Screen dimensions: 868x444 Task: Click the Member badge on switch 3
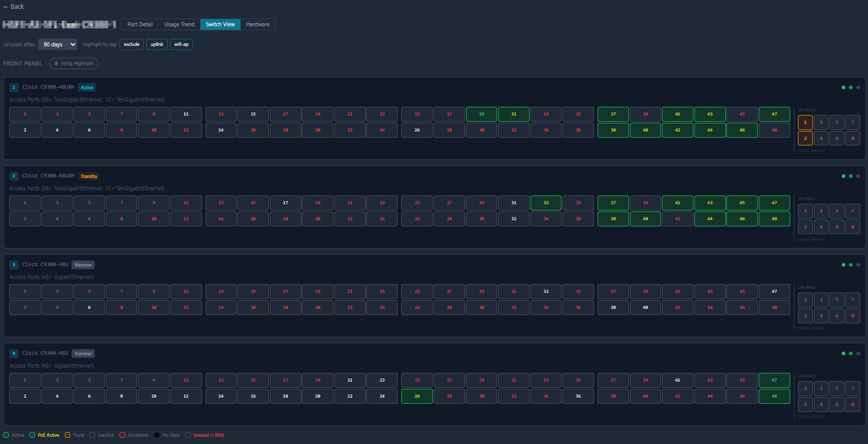click(x=83, y=265)
